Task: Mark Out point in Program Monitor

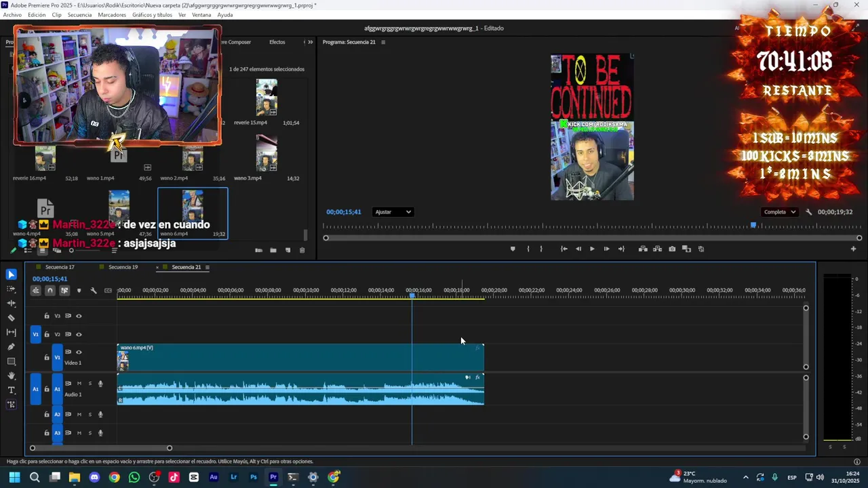Action: tap(540, 249)
